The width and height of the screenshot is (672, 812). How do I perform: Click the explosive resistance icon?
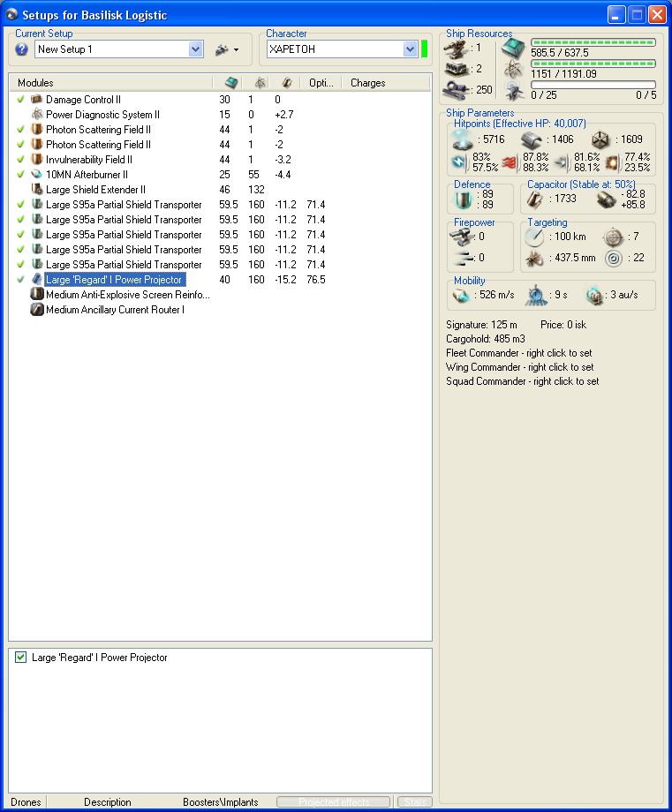tap(613, 162)
